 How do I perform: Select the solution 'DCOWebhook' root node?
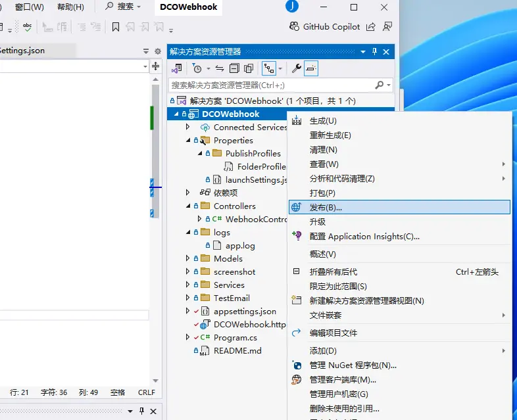[x=272, y=101]
